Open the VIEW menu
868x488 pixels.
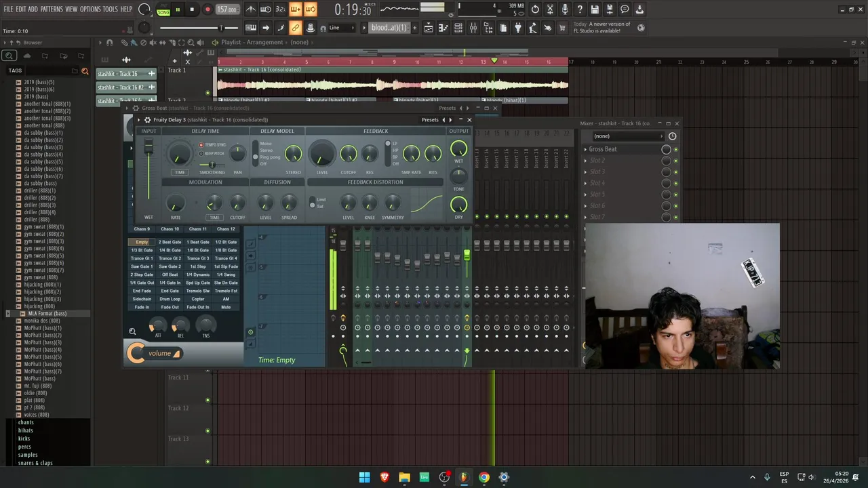(71, 9)
